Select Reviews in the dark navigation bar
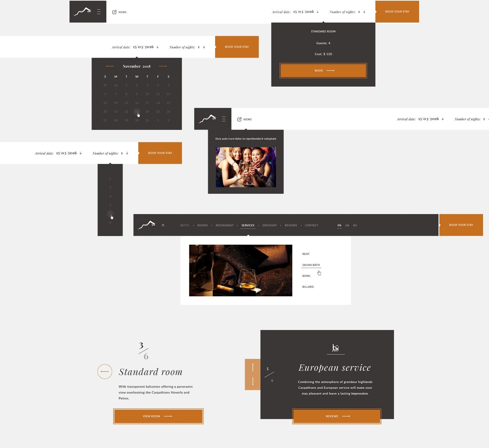 [x=291, y=226]
